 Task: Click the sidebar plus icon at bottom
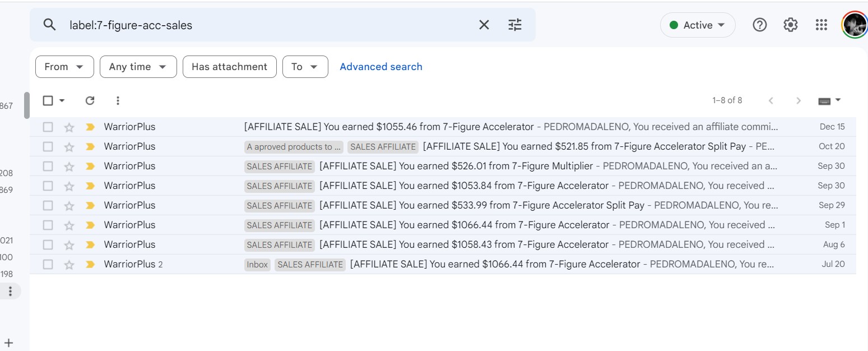click(9, 343)
